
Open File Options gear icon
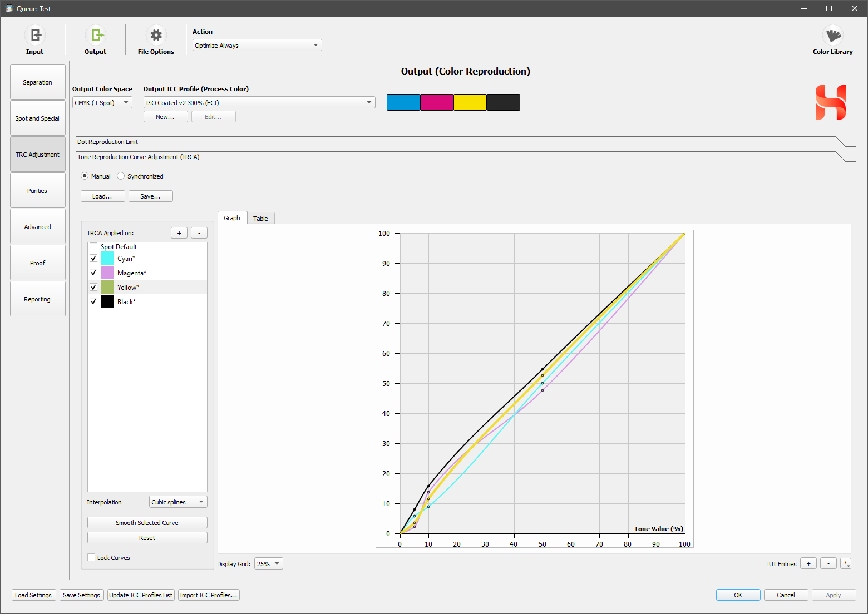point(156,36)
